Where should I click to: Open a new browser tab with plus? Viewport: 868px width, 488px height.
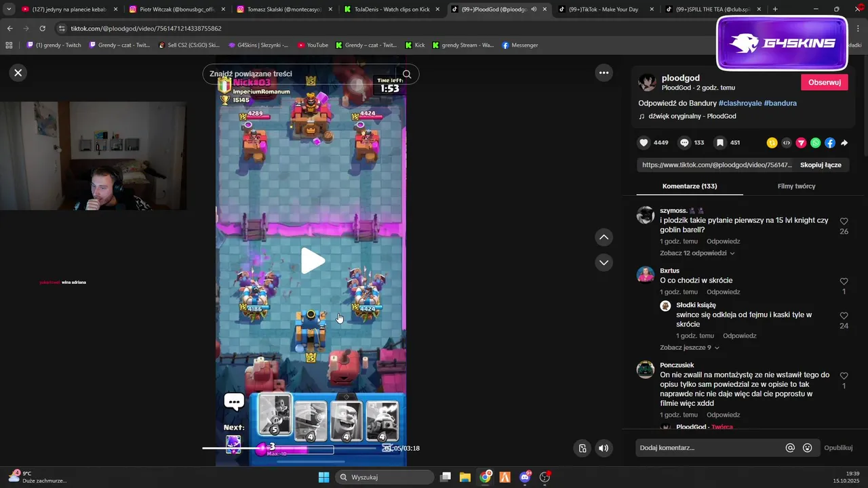pyautogui.click(x=775, y=9)
